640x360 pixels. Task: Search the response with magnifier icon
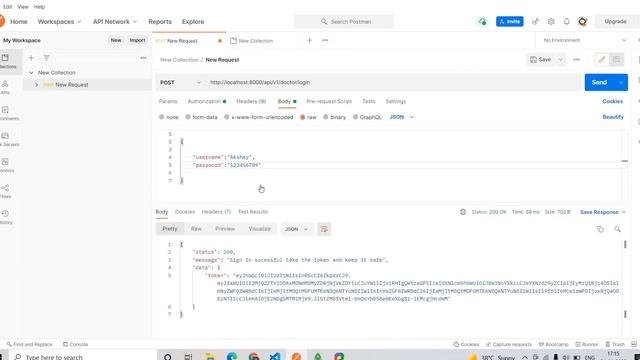tap(617, 229)
